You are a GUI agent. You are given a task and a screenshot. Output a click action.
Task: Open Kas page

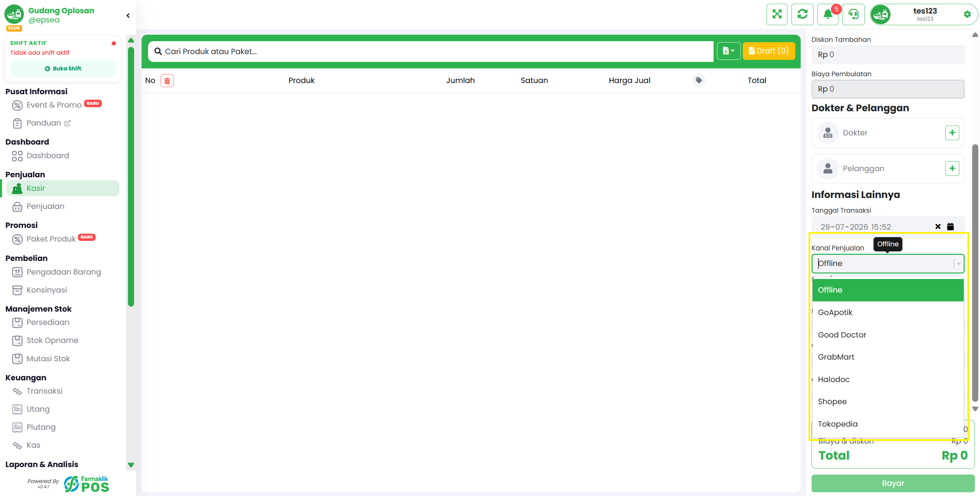[x=63, y=445]
